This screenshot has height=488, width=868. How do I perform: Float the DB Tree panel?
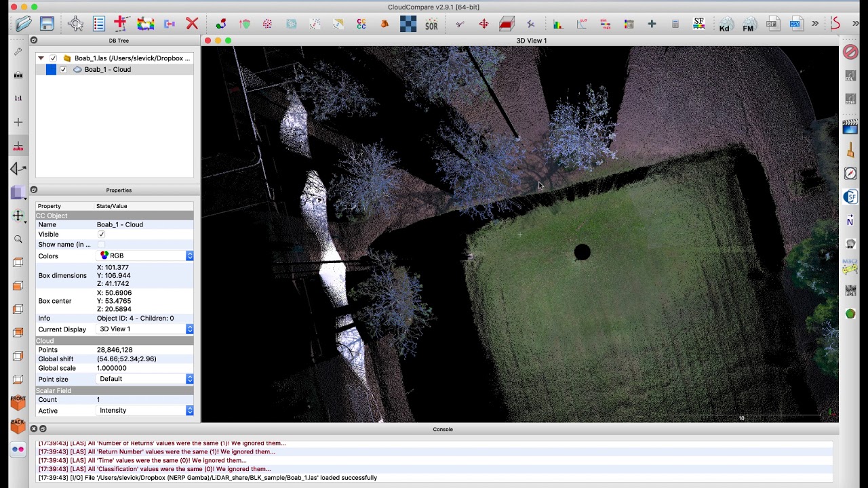[33, 41]
